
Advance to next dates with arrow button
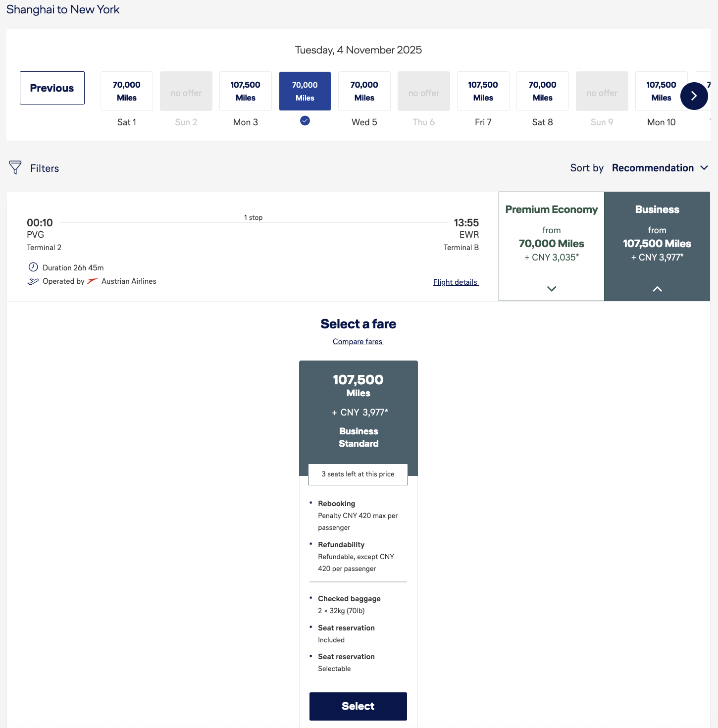click(694, 96)
